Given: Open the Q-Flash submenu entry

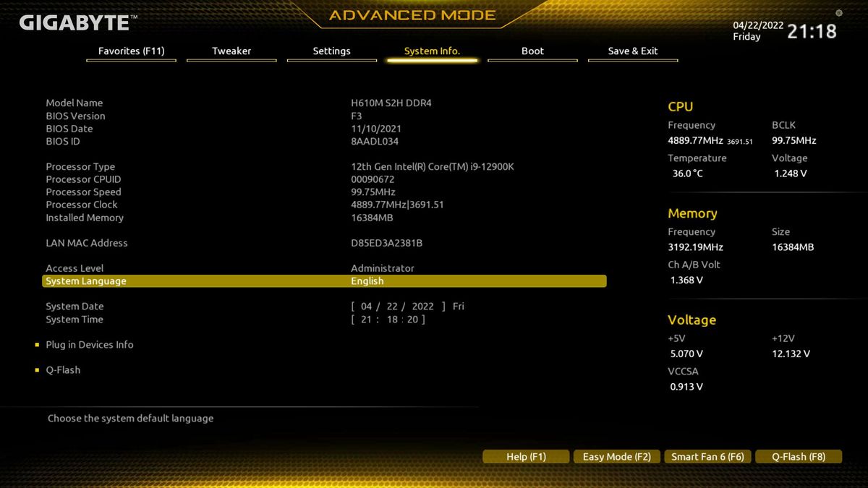Looking at the screenshot, I should click(x=63, y=370).
